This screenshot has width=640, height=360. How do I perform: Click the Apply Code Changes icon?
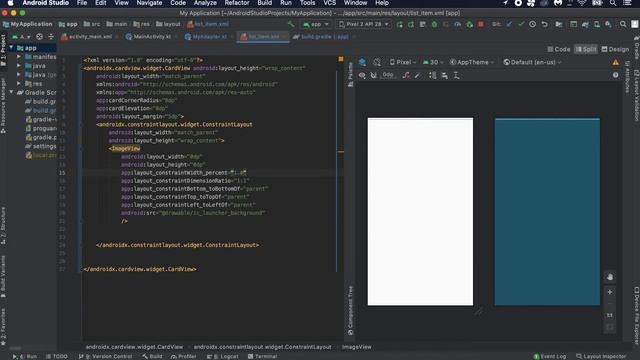tap(411, 24)
